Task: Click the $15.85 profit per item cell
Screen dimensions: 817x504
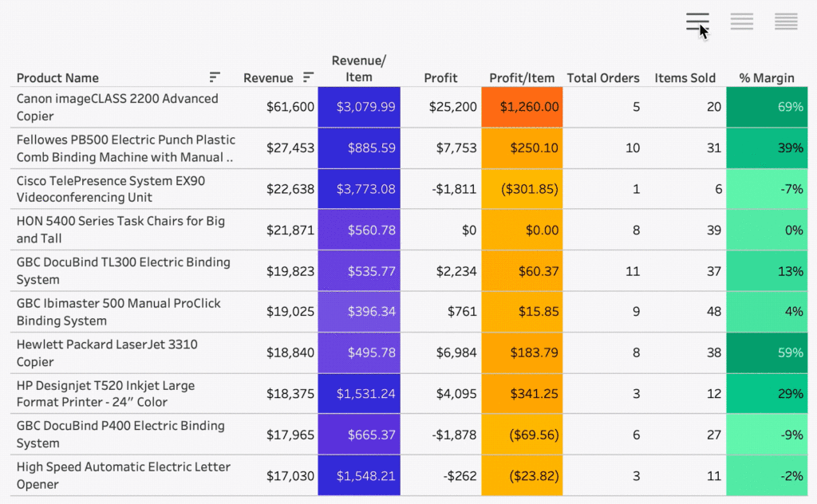Action: [522, 312]
